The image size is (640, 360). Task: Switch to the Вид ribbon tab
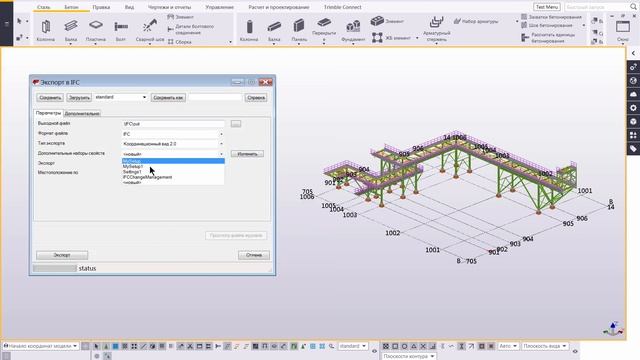(x=129, y=7)
